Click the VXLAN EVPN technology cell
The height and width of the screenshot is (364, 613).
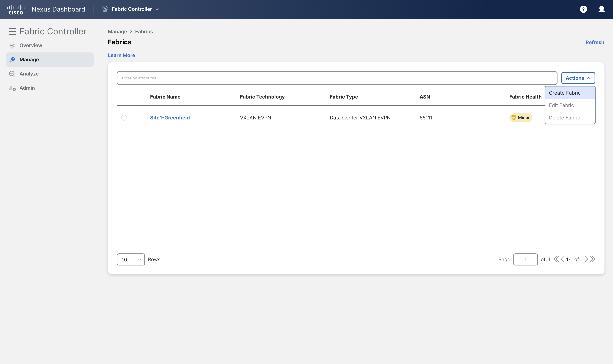coord(255,118)
